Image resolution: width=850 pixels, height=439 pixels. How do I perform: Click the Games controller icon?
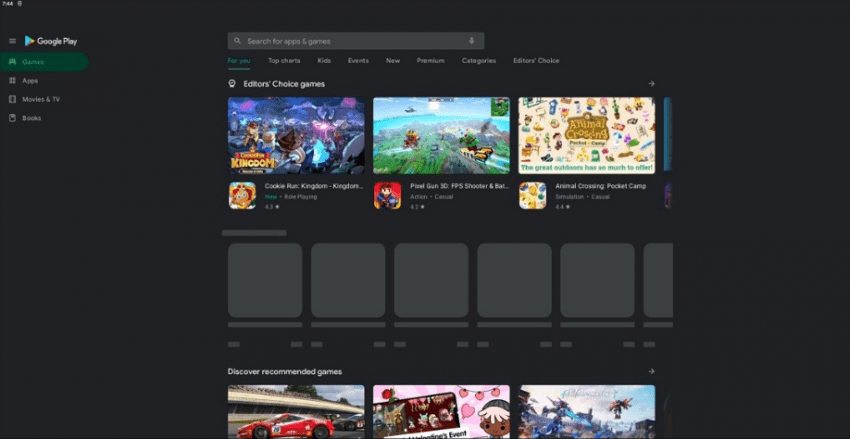pyautogui.click(x=12, y=62)
